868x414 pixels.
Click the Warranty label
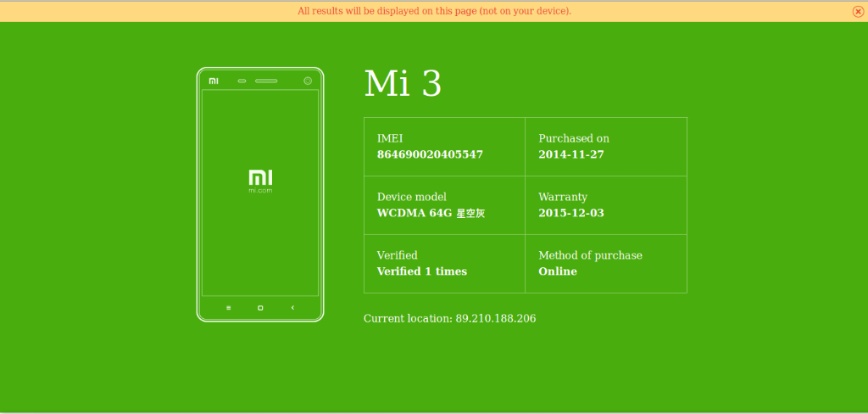[x=563, y=197]
